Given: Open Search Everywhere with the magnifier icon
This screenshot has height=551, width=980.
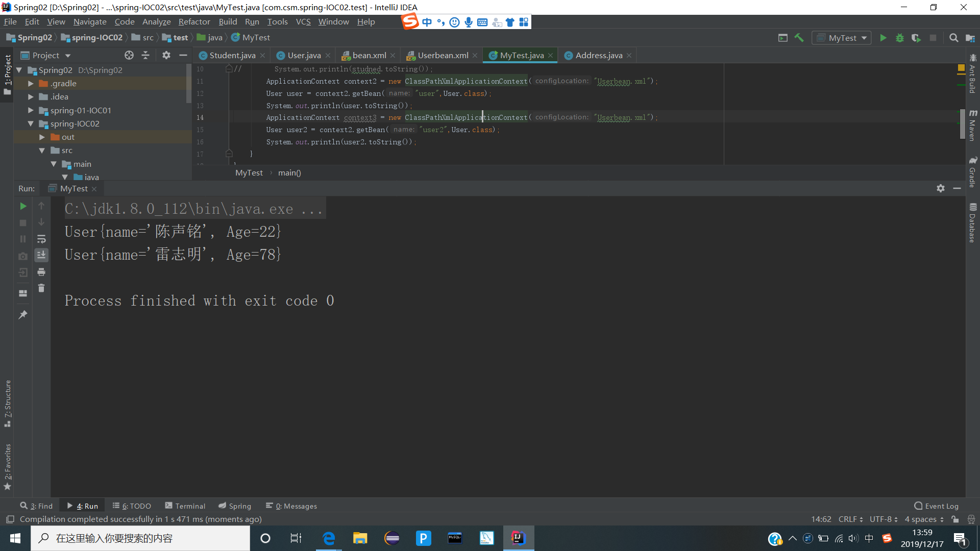Looking at the screenshot, I should pyautogui.click(x=953, y=38).
